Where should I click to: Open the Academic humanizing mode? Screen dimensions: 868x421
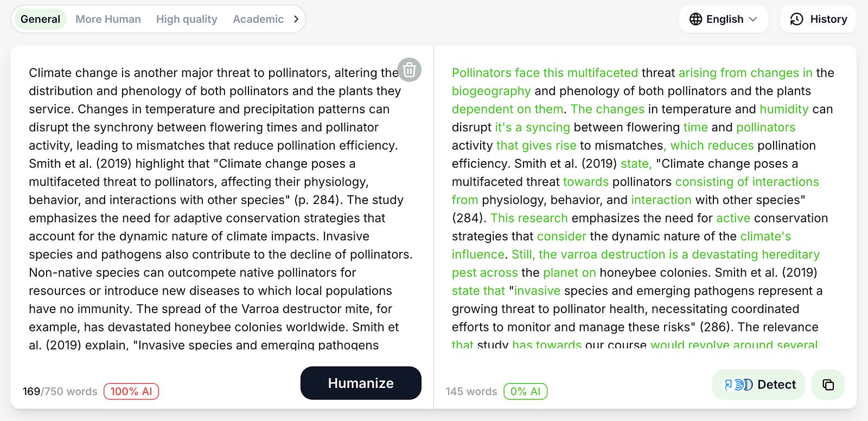click(x=258, y=19)
